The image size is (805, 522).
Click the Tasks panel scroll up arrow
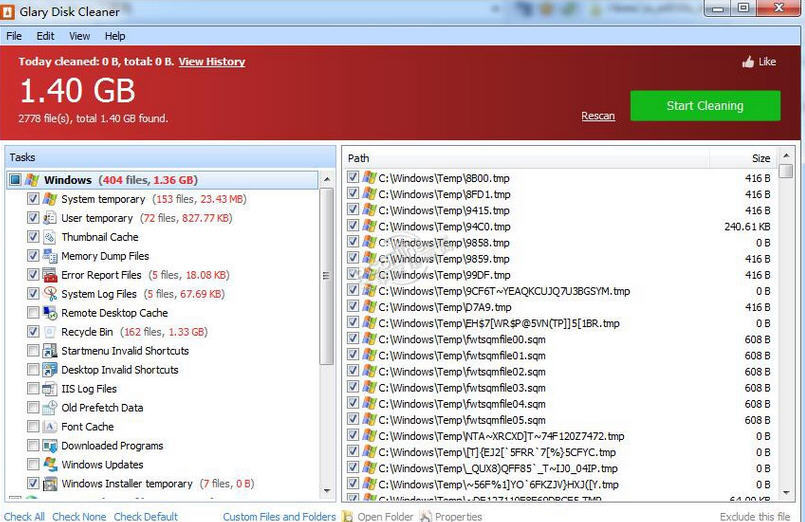[x=327, y=180]
